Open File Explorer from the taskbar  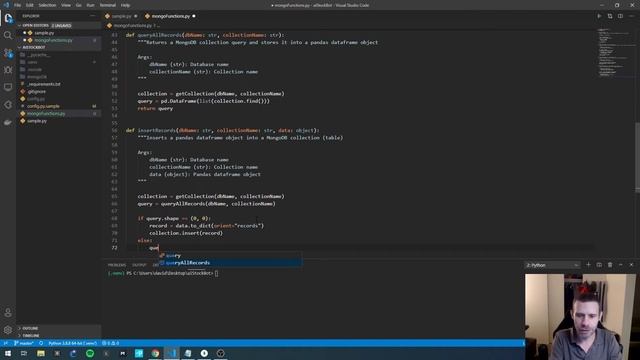tap(41, 353)
